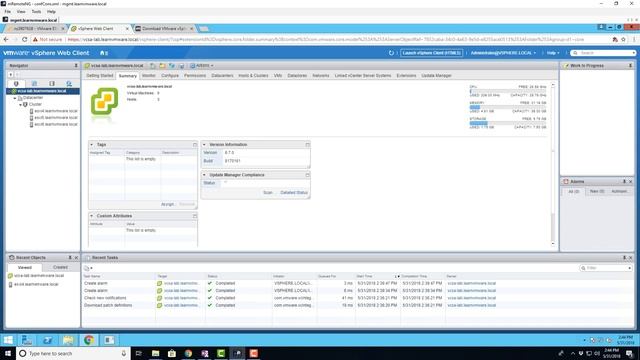Open the Help dropdown
This screenshot has height=360, width=640.
click(x=553, y=53)
